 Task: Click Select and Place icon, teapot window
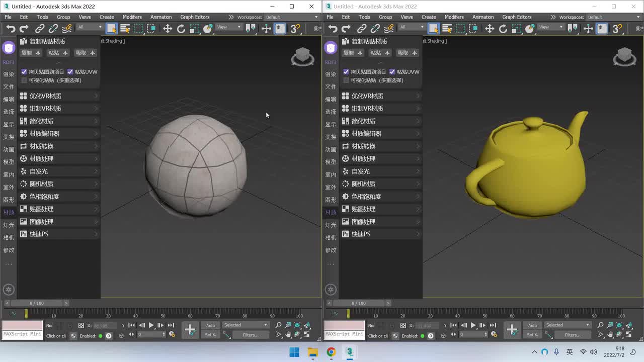530,29
